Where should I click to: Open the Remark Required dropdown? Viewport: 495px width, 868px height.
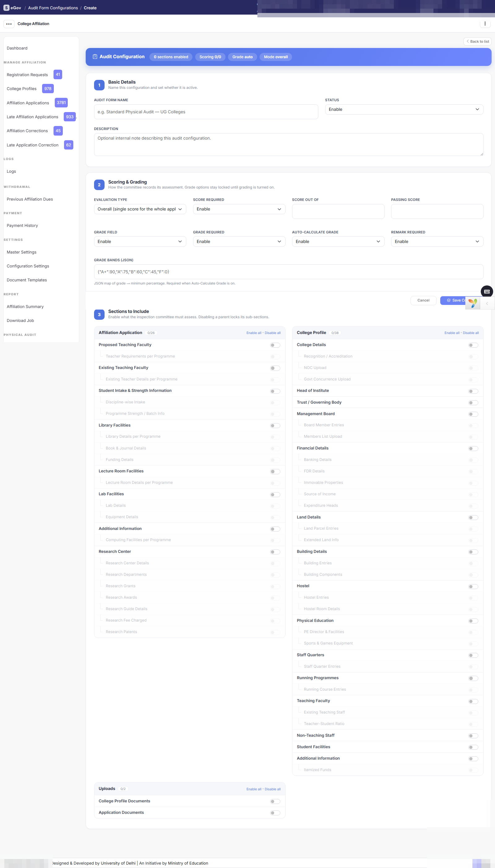[x=437, y=241]
